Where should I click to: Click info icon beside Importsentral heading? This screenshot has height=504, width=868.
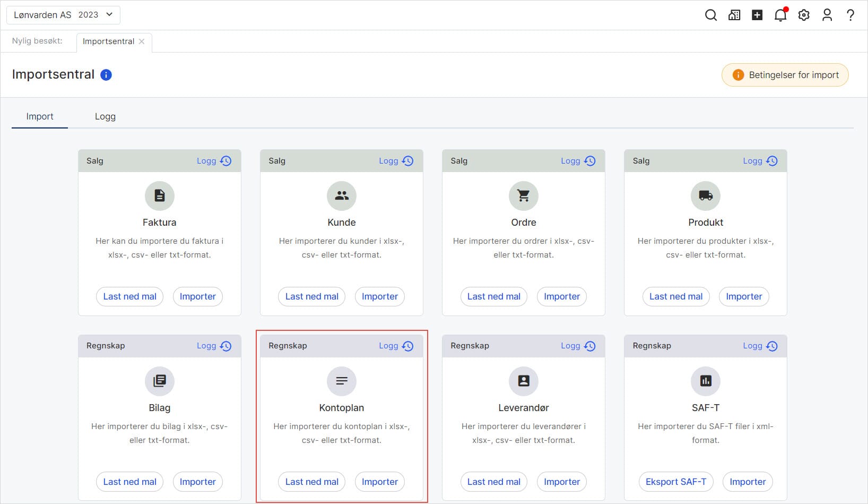click(x=106, y=75)
